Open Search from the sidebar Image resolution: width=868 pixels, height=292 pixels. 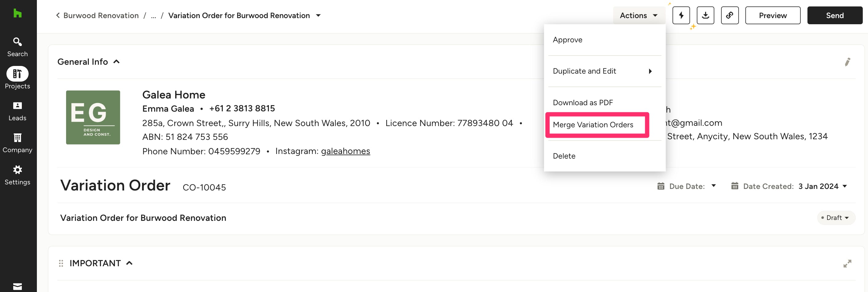coord(17,47)
